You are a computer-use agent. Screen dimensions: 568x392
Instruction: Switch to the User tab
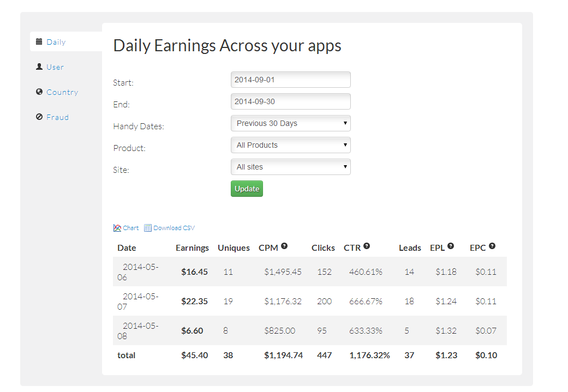pyautogui.click(x=55, y=67)
